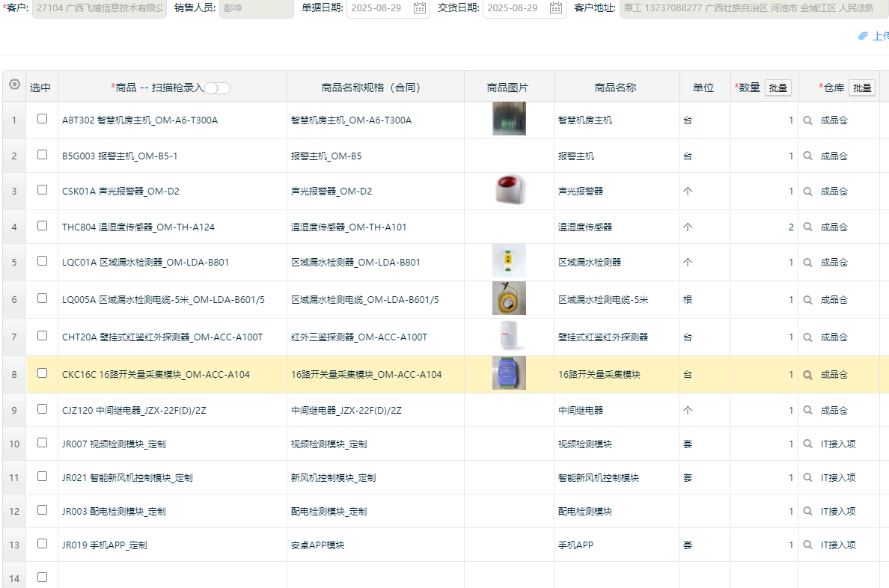Click cell 'JR019 手机APP_定制'
Screen dimensions: 889x588
pos(172,545)
